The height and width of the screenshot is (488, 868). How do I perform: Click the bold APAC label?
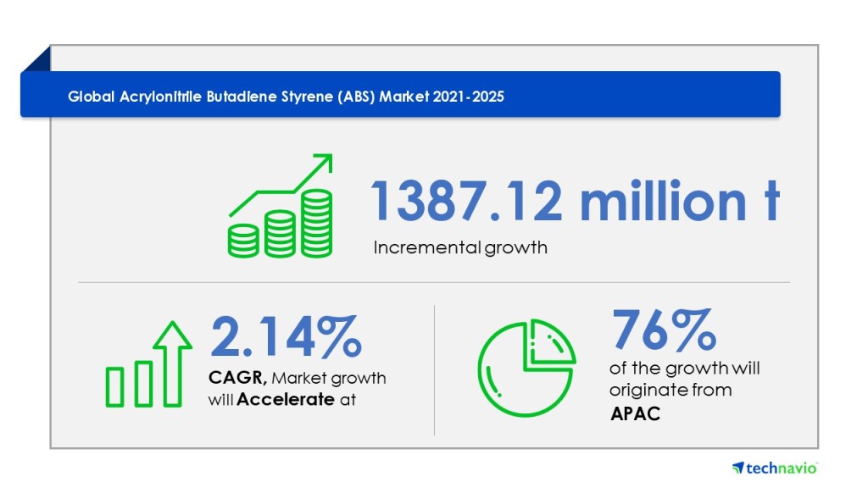click(635, 414)
